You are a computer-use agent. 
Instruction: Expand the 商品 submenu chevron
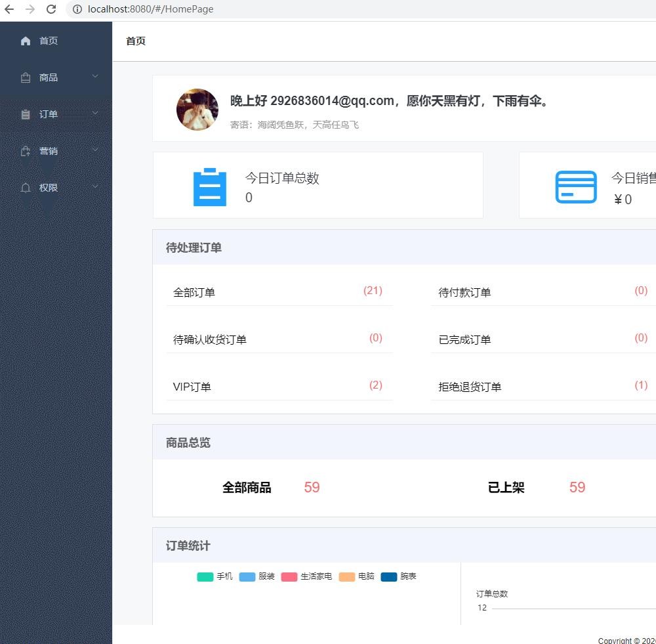(x=95, y=77)
